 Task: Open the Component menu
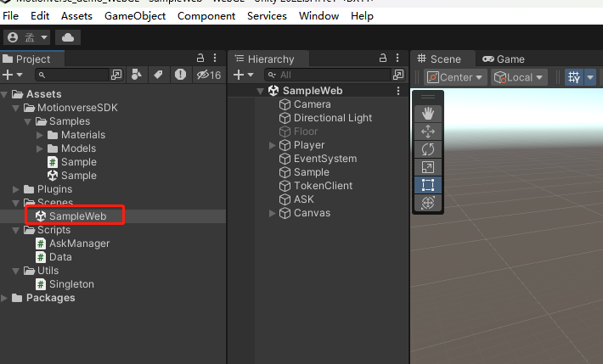pos(206,16)
